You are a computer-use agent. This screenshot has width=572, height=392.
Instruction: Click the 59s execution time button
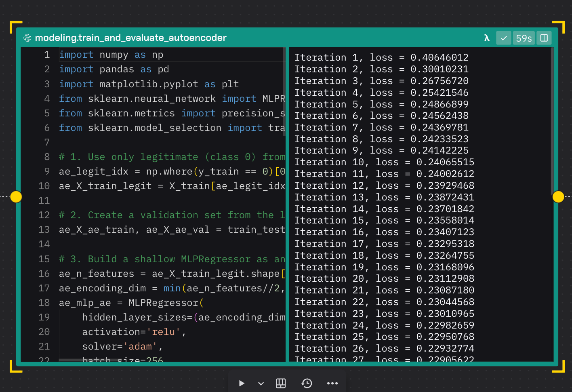(x=524, y=38)
